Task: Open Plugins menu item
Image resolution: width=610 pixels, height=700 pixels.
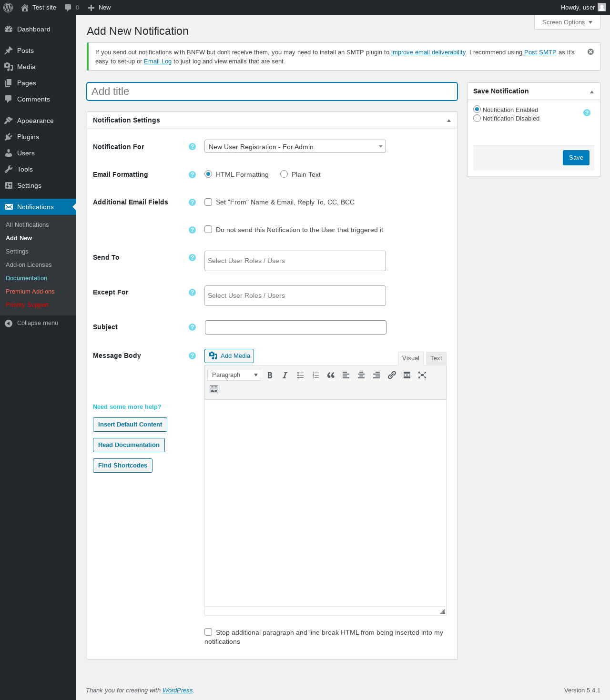Action: click(38, 137)
